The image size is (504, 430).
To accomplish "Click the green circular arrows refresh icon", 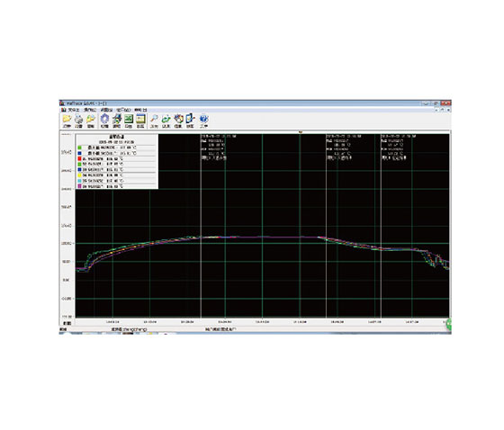I will click(x=166, y=120).
